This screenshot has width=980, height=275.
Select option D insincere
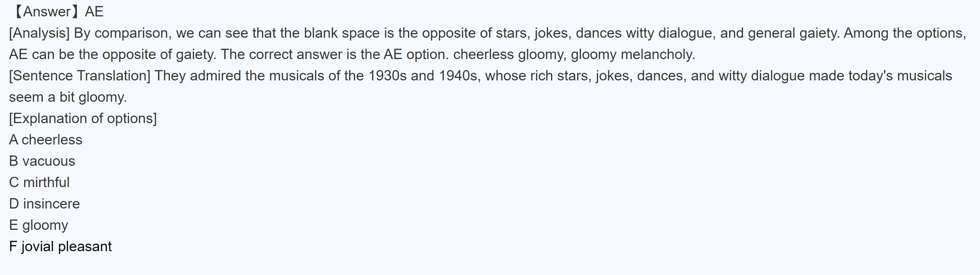44,203
